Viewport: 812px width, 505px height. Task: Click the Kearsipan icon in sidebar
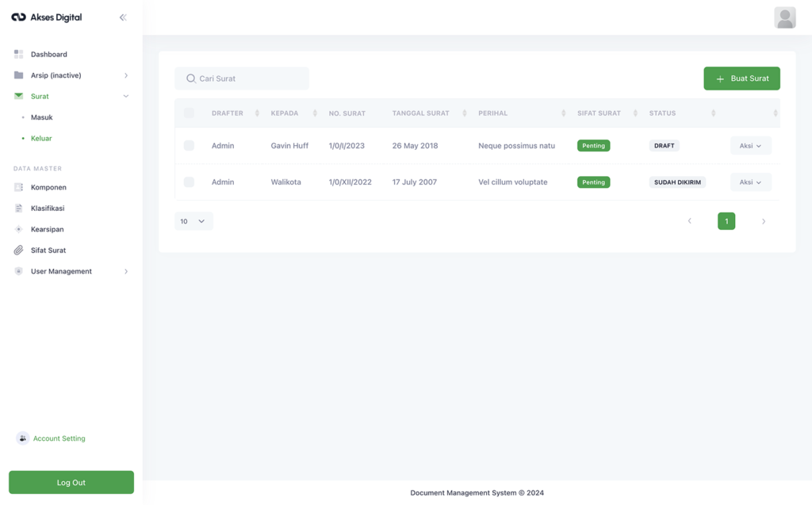(x=18, y=229)
